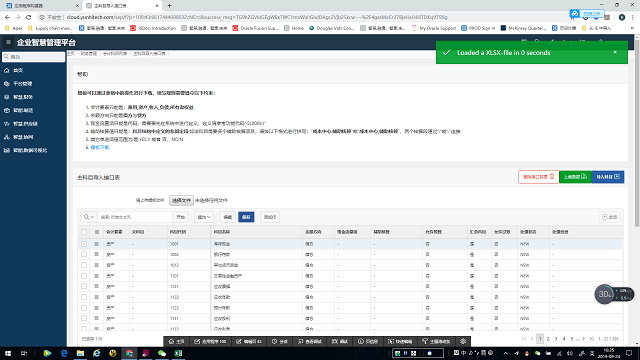Close the 'Loaded a XLSX-file' notification
This screenshot has height=360, width=640.
point(615,52)
